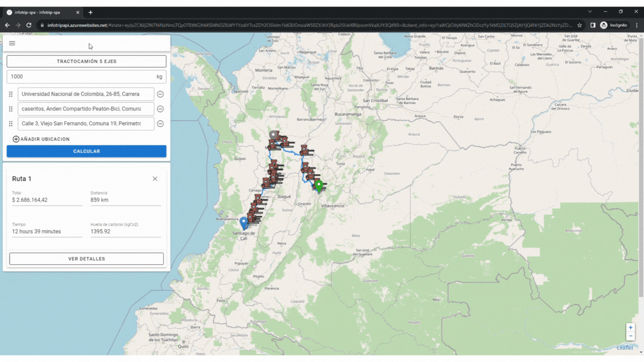This screenshot has height=362, width=644.
Task: Click the gray marker near Medellín
Action: point(273,135)
